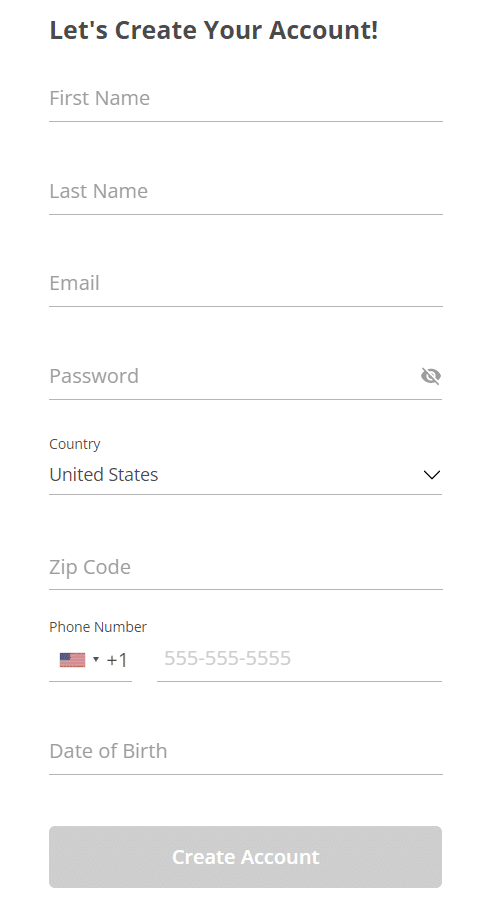493x897 pixels.
Task: Click the Country label above the selector
Action: [x=75, y=444]
